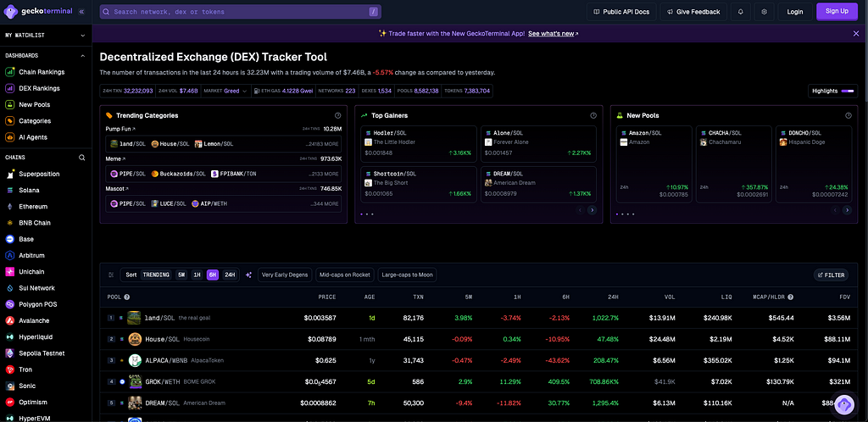
Task: Toggle the Highlights switch
Action: 848,91
